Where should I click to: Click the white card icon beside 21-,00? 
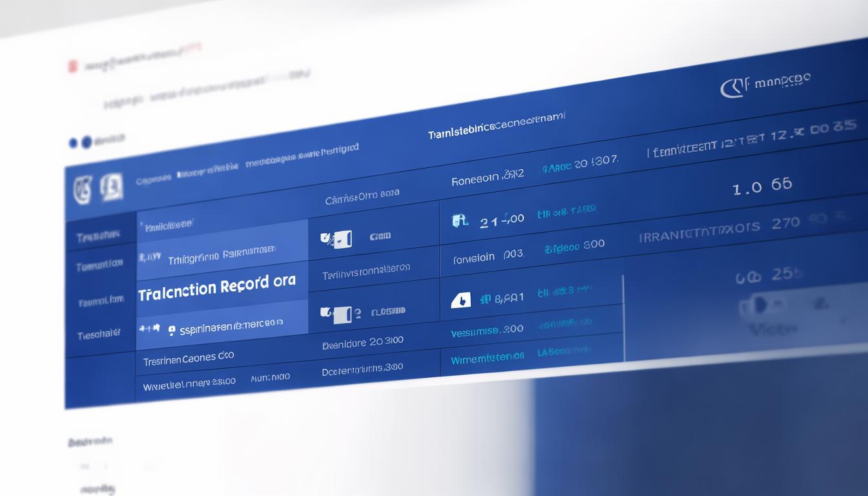pyautogui.click(x=459, y=222)
